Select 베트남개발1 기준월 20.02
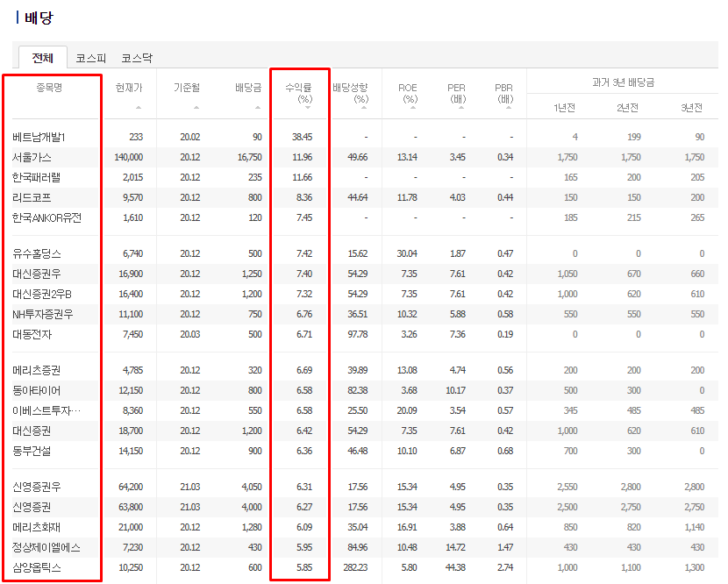 click(x=190, y=137)
